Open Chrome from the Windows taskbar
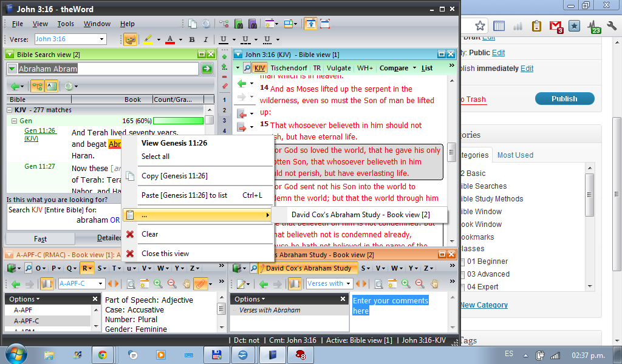The width and height of the screenshot is (622, 364). [102, 354]
